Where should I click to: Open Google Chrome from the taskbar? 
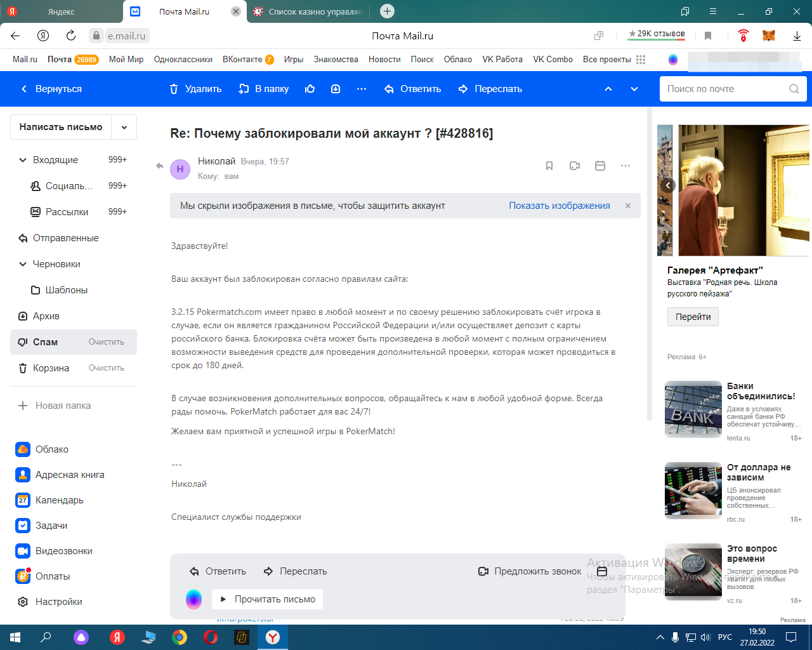point(180,637)
